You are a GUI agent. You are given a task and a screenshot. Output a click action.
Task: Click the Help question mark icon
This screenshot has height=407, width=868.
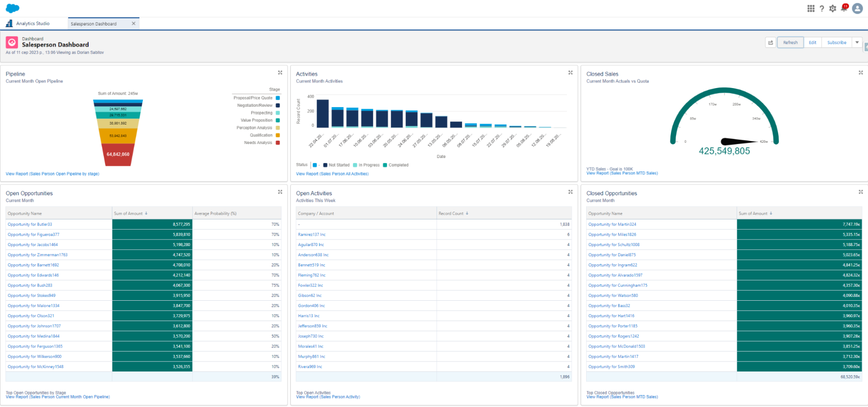pyautogui.click(x=822, y=8)
